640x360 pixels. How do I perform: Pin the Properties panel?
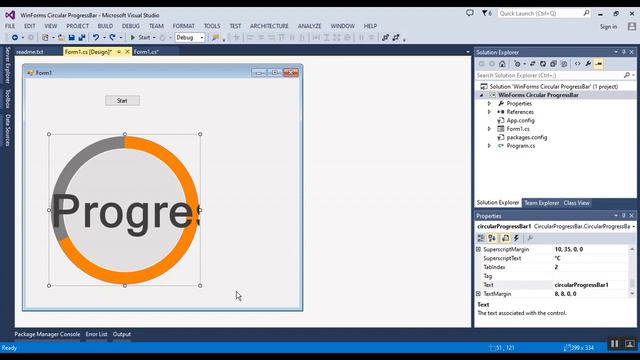pos(624,216)
